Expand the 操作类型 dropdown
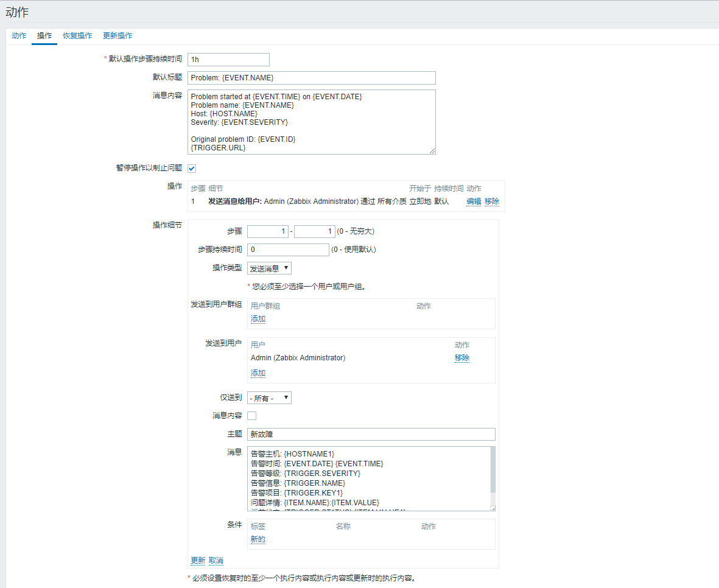Viewport: 719px width, 588px height. coord(269,268)
